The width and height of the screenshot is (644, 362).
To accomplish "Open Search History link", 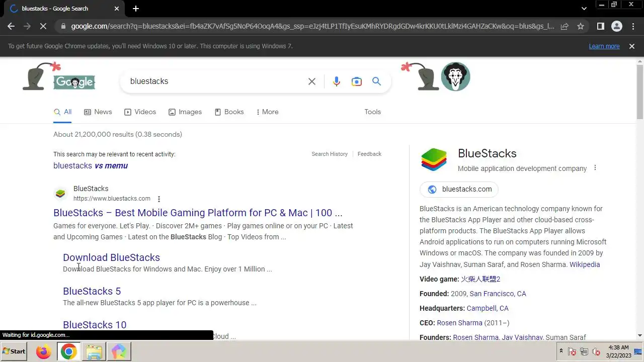I will (x=330, y=154).
